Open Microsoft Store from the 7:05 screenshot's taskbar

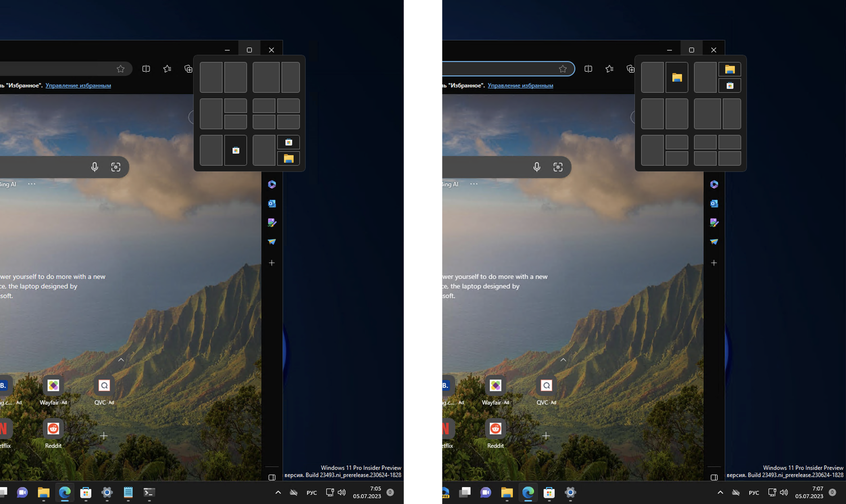pos(86,493)
